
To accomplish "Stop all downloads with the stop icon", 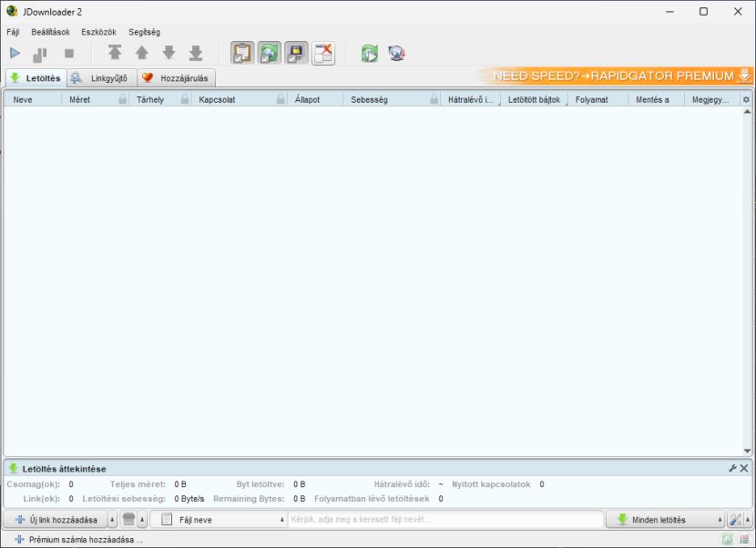I will (x=69, y=54).
